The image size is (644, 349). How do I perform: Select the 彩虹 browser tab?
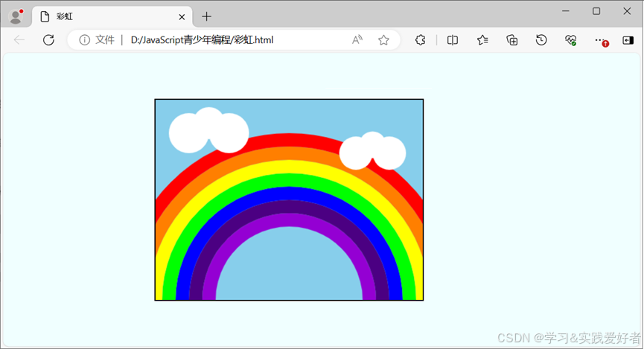(x=112, y=17)
